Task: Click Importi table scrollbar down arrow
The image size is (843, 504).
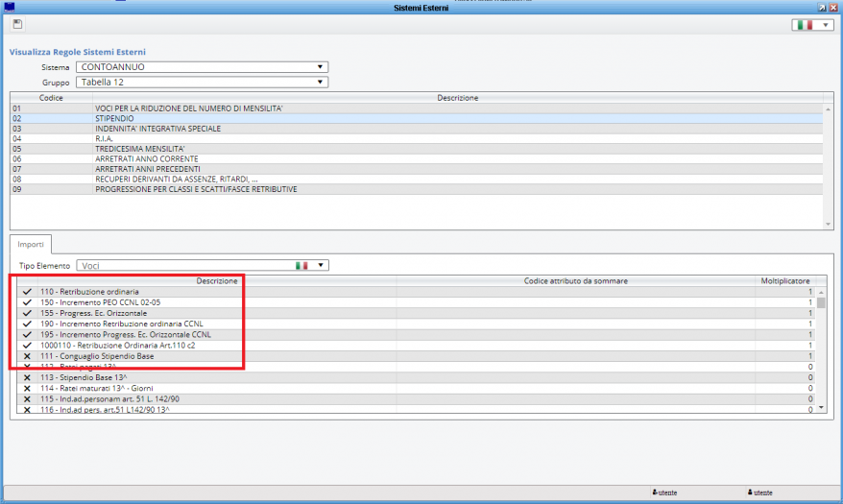Action: point(821,408)
